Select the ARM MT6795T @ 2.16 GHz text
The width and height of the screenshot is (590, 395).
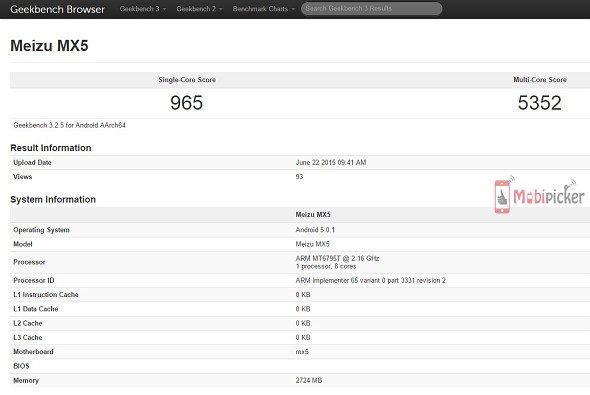click(x=337, y=258)
